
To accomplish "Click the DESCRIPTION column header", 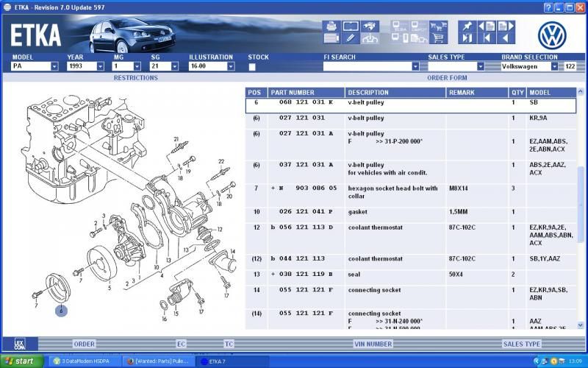I will 395,93.
